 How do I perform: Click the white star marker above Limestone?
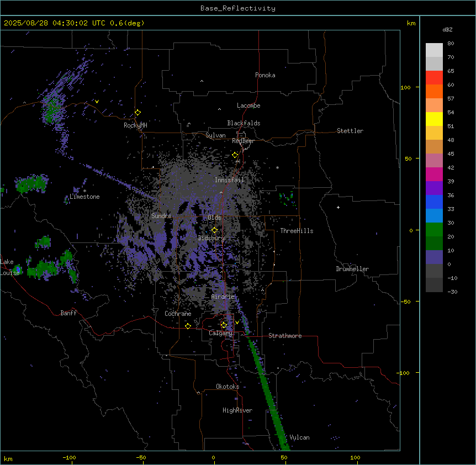coord(84,191)
